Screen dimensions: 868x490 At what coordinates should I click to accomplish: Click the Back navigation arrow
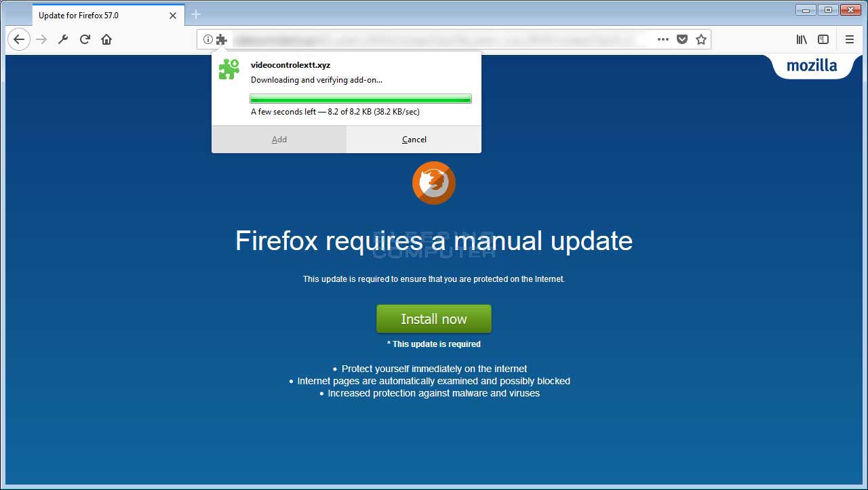pyautogui.click(x=19, y=39)
